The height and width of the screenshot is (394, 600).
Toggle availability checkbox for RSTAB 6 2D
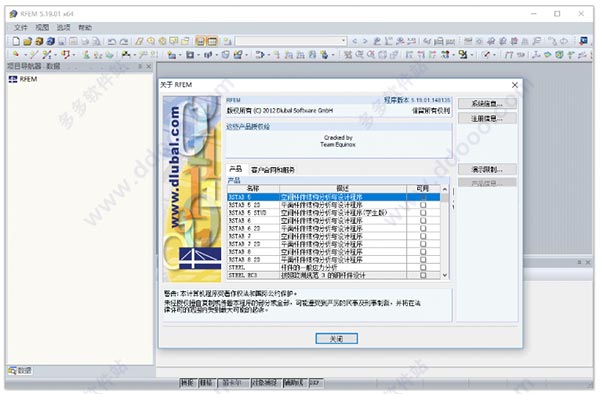pyautogui.click(x=423, y=228)
